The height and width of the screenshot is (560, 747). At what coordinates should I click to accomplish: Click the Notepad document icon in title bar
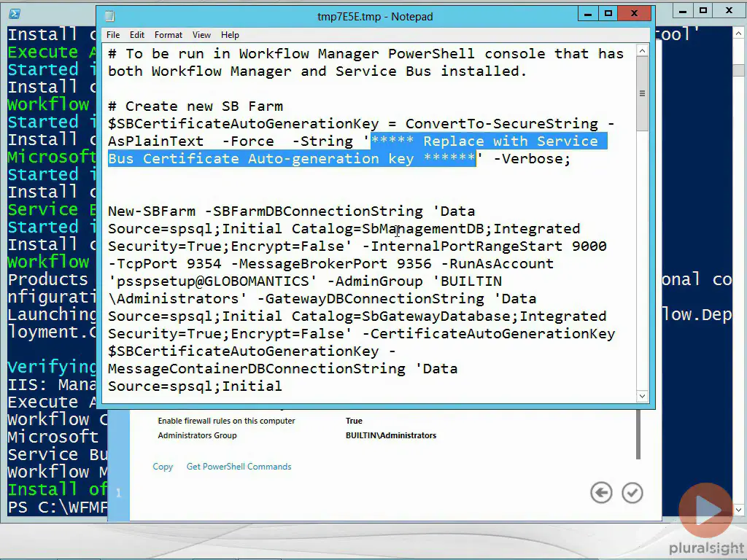tap(110, 16)
